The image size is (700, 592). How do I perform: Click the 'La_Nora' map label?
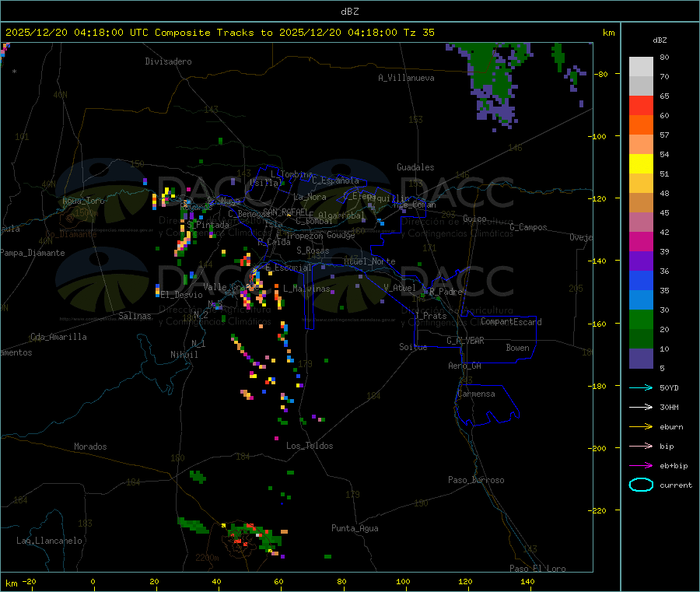(x=310, y=197)
